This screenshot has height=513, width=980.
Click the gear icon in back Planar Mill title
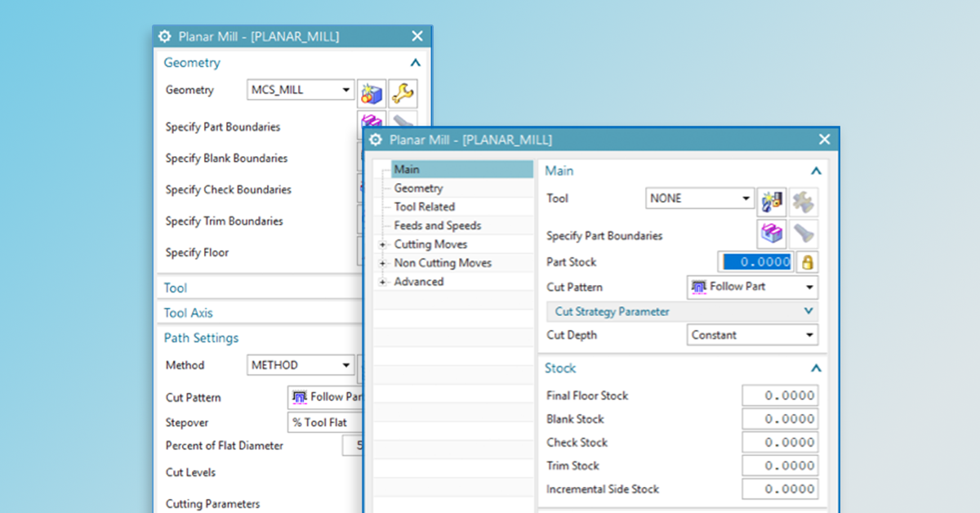165,36
